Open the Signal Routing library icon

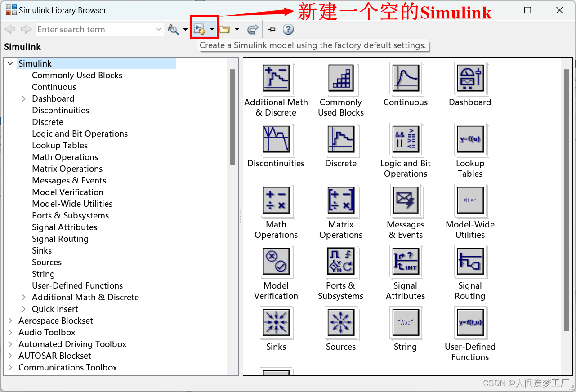(x=470, y=262)
